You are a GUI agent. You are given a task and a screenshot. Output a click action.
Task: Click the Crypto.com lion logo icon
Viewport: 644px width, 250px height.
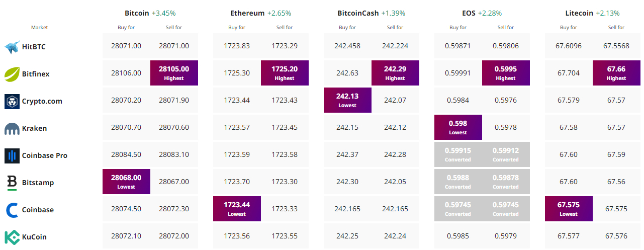[12, 101]
